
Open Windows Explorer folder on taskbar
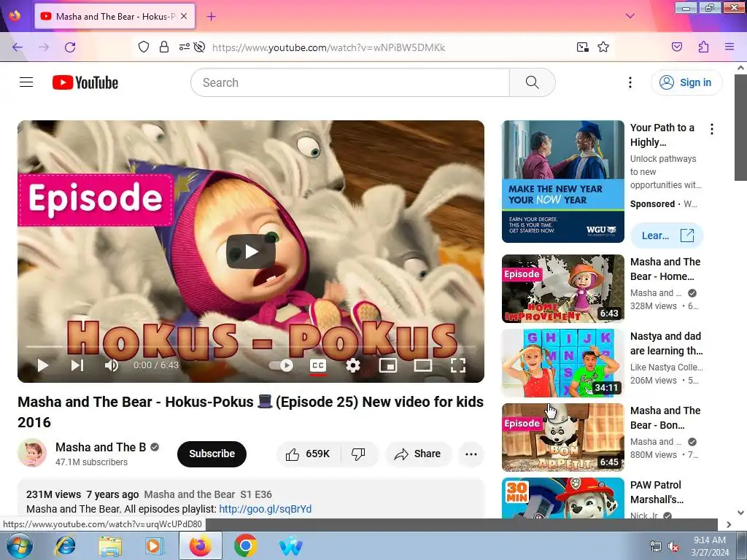(x=110, y=545)
